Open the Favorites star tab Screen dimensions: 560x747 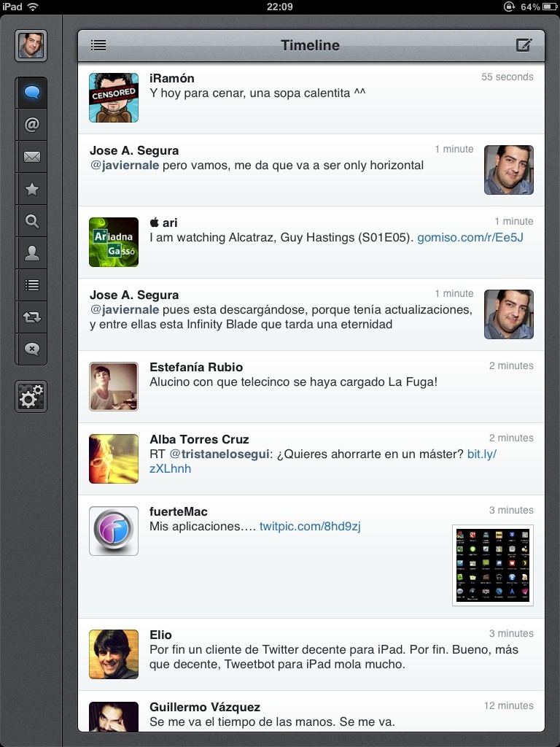click(31, 190)
